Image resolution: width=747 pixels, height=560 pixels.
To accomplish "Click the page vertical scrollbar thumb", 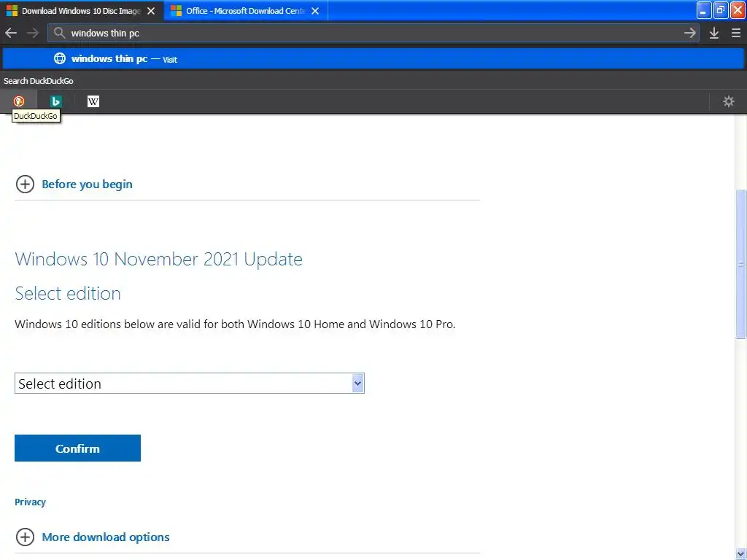I will (741, 264).
